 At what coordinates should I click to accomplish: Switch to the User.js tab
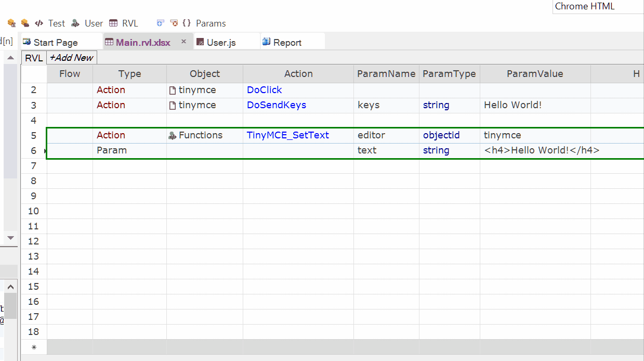[x=220, y=42]
